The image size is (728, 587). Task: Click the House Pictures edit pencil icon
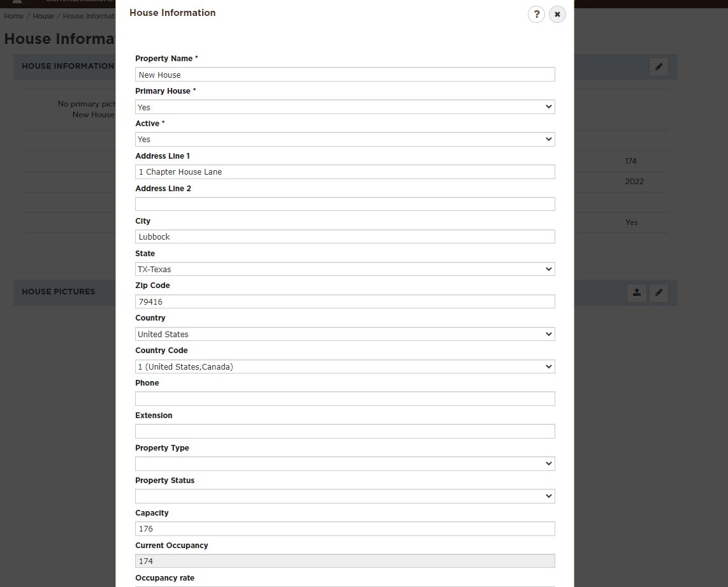(x=659, y=293)
